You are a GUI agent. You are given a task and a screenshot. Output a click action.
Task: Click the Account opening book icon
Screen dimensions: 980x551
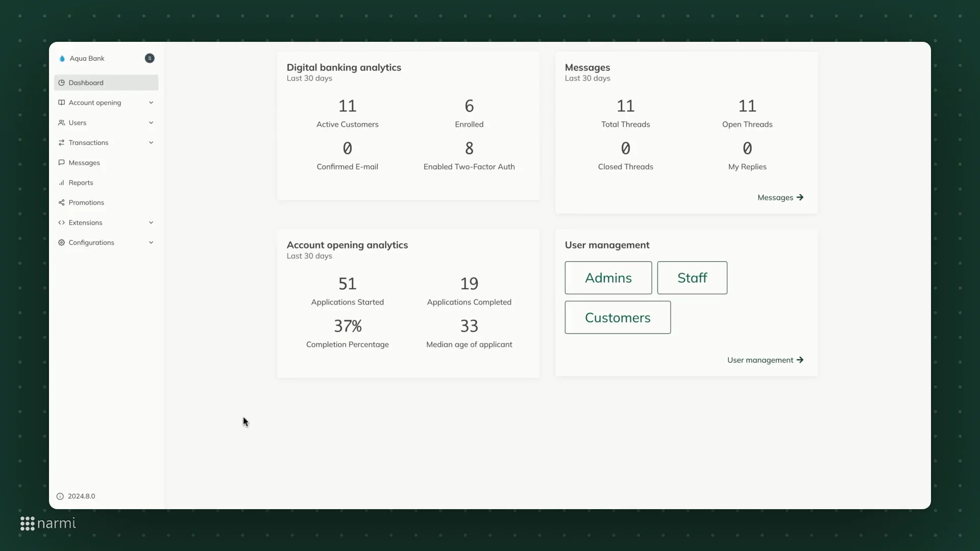tap(61, 103)
